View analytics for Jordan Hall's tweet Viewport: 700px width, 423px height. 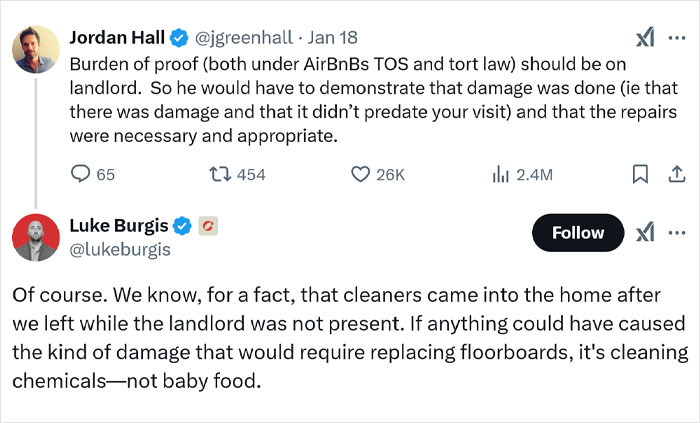[x=502, y=175]
